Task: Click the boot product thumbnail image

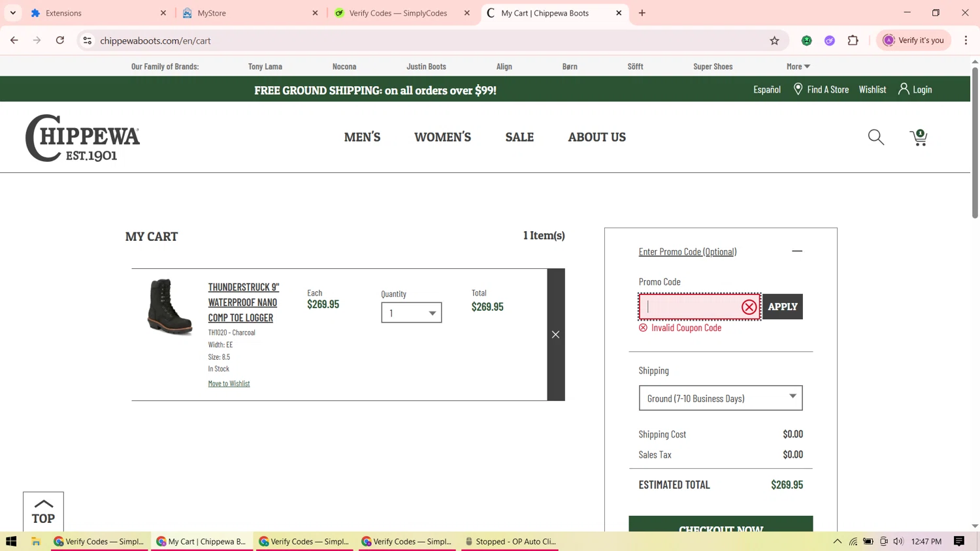Action: pos(170,307)
